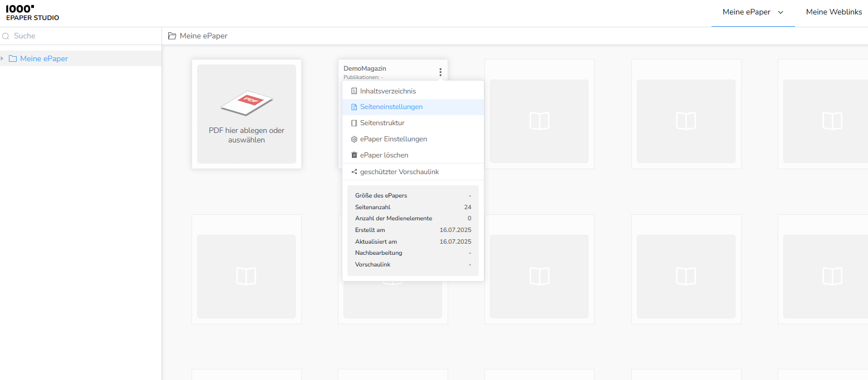The height and width of the screenshot is (380, 868).
Task: Click the Anzahl der Medienelemente label
Action: point(394,219)
